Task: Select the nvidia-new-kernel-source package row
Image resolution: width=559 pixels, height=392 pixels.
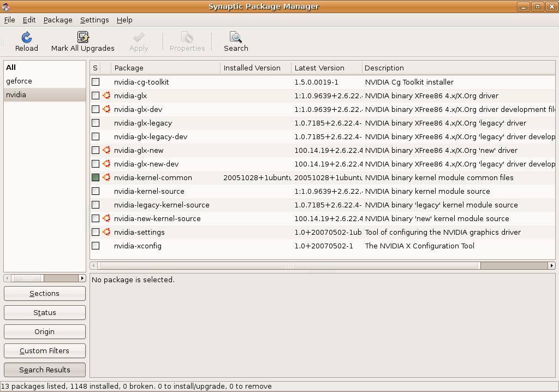Action: pos(323,218)
